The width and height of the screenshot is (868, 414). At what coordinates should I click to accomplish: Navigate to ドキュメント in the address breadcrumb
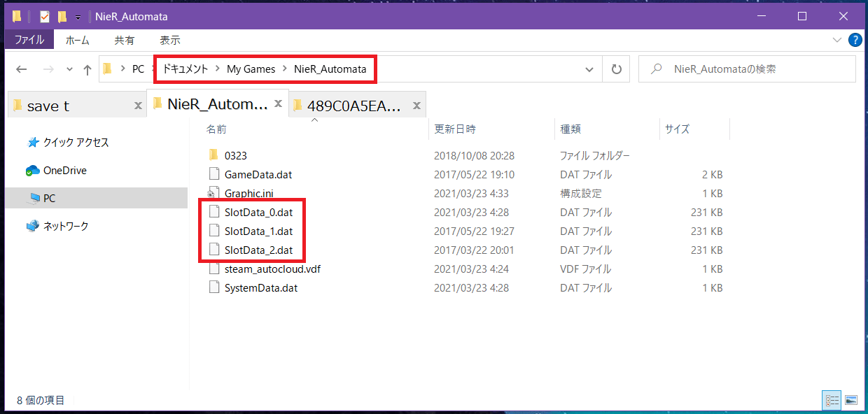185,69
